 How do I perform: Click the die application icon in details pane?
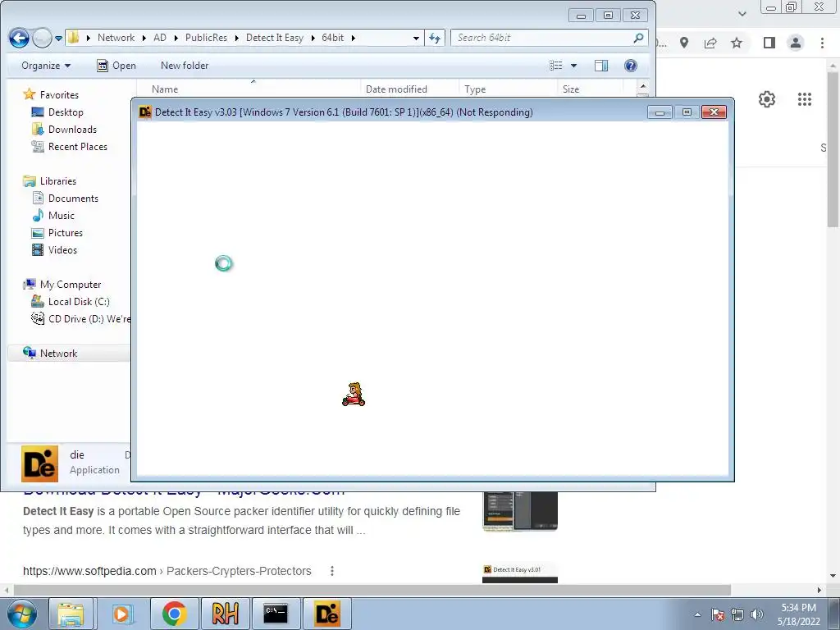pos(39,463)
